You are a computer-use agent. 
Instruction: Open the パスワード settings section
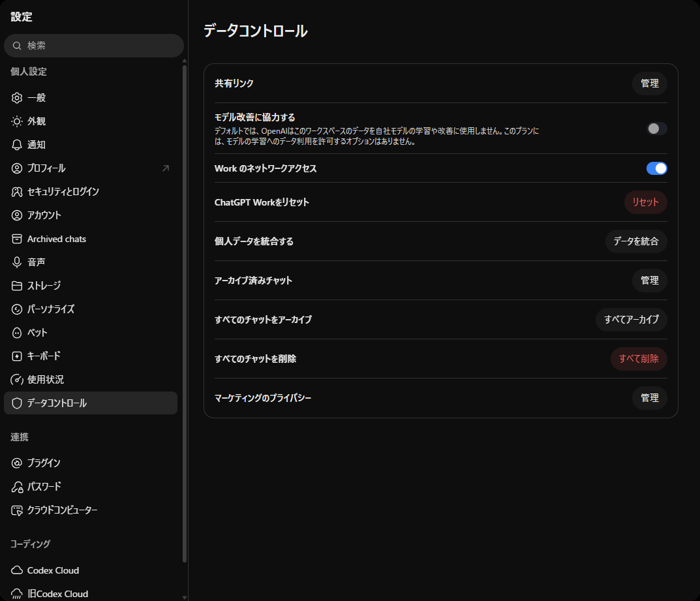[x=91, y=487]
